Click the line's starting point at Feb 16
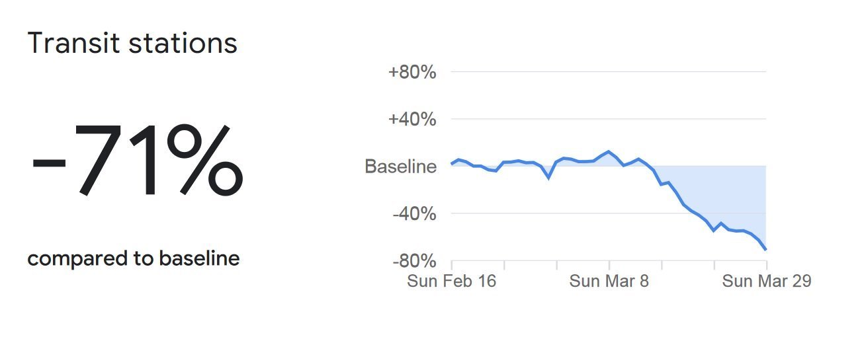 452,163
